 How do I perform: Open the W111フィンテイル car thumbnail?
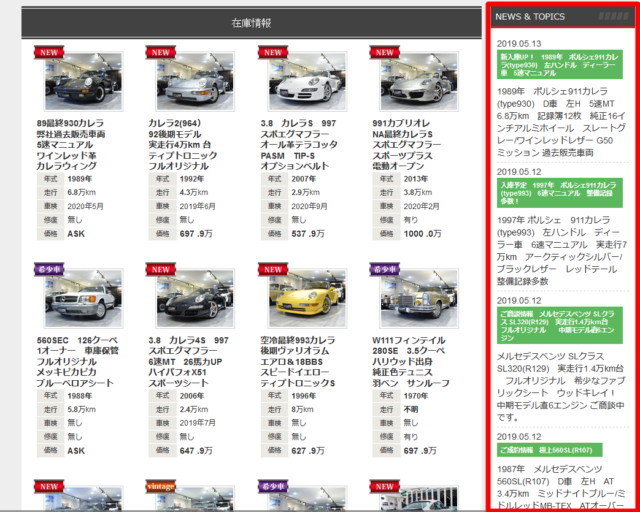[x=419, y=298]
